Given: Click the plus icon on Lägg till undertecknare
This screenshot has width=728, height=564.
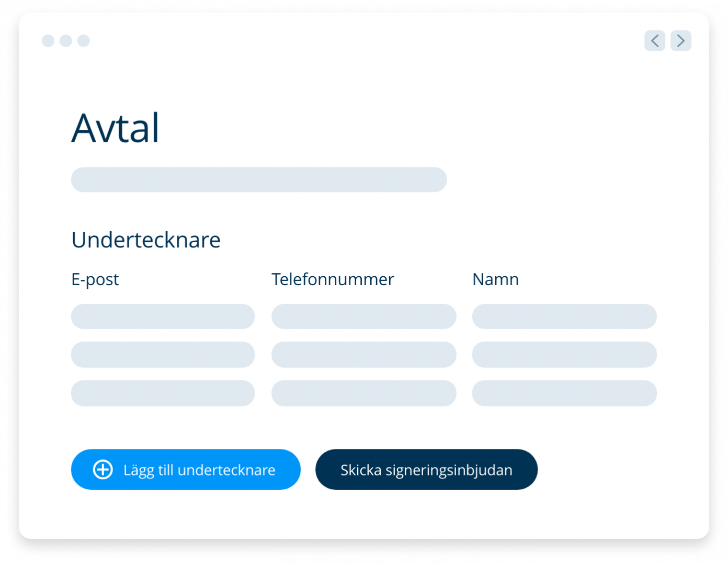Looking at the screenshot, I should (103, 469).
